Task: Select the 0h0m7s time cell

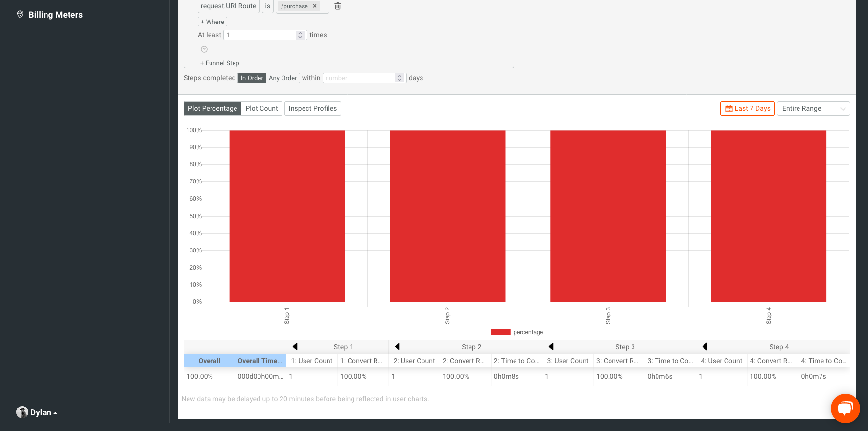Action: click(824, 377)
